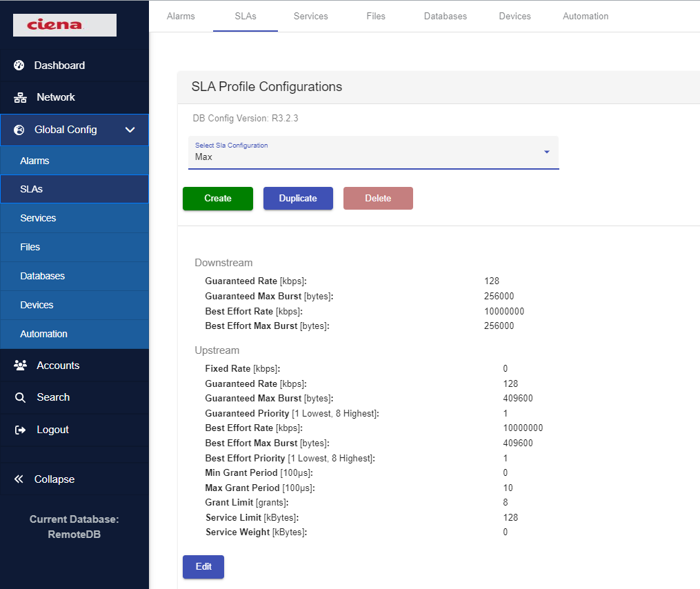This screenshot has width=700, height=589.
Task: Click the Max Grant Period value 10
Action: 508,488
